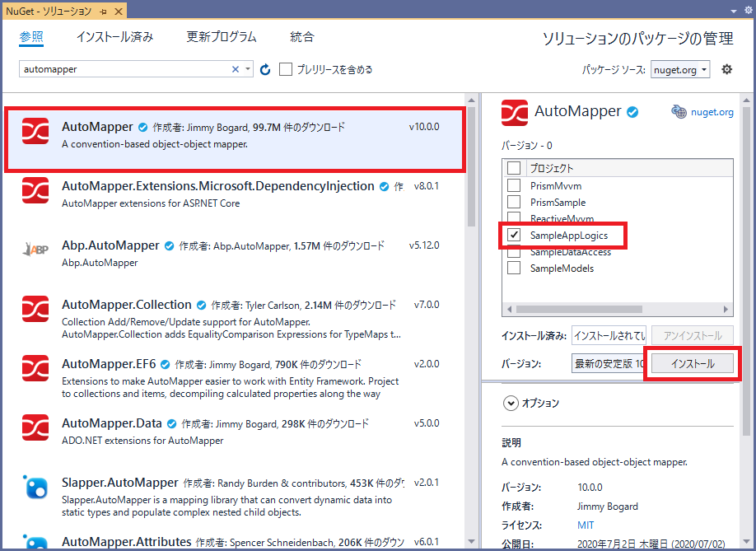This screenshot has height=551, width=756.
Task: Click package list scroll down arrow
Action: tap(471, 542)
